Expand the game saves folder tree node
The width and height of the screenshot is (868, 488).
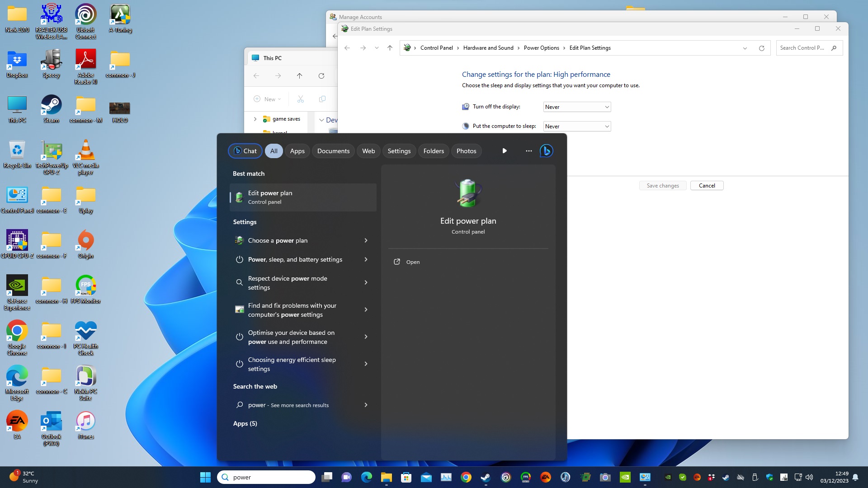[255, 119]
